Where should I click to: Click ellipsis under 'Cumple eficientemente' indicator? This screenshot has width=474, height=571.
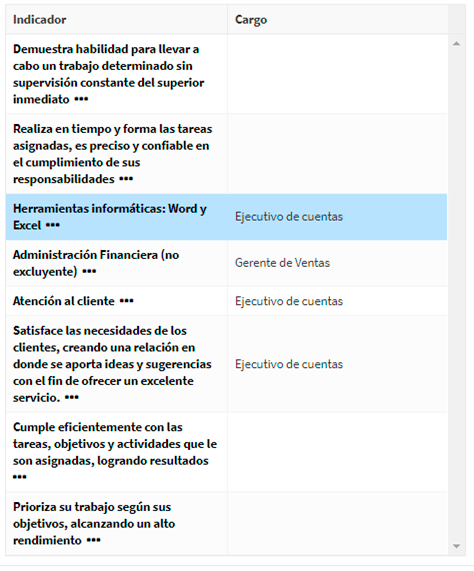click(x=20, y=477)
